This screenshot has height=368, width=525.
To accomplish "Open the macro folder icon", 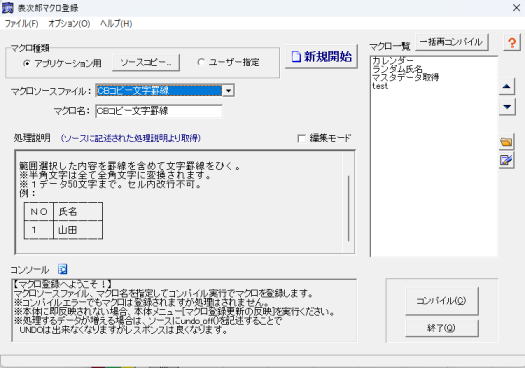I will 506,142.
